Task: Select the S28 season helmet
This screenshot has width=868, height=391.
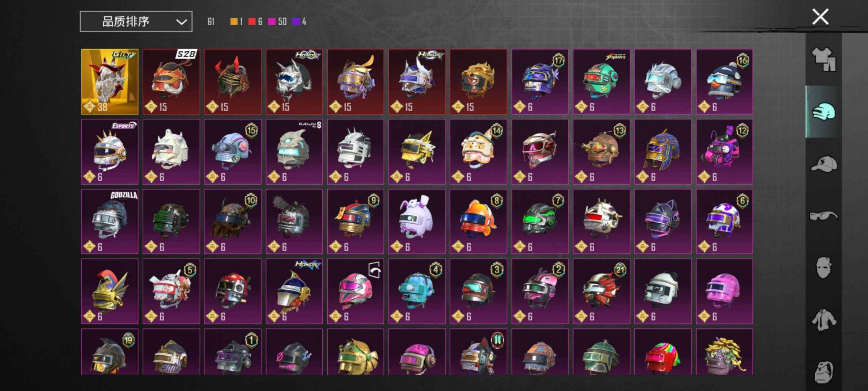Action: (171, 82)
